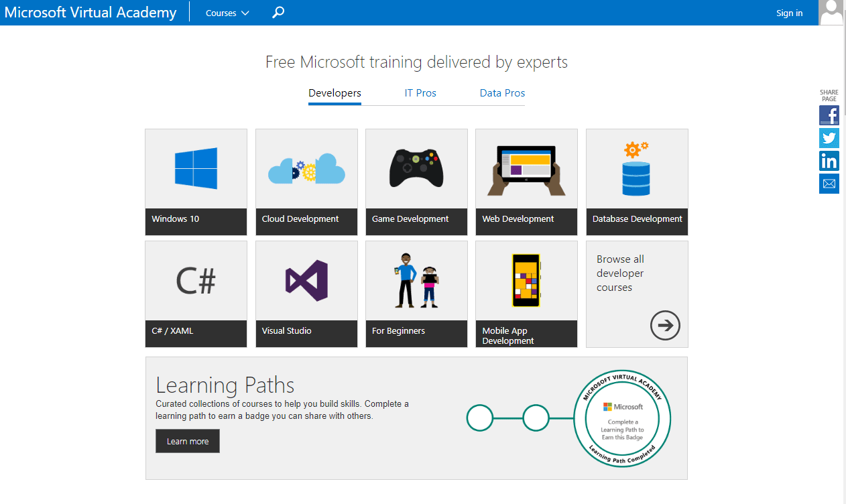Click second circle in learning path diagram
Image resolution: width=846 pixels, height=504 pixels.
click(536, 418)
